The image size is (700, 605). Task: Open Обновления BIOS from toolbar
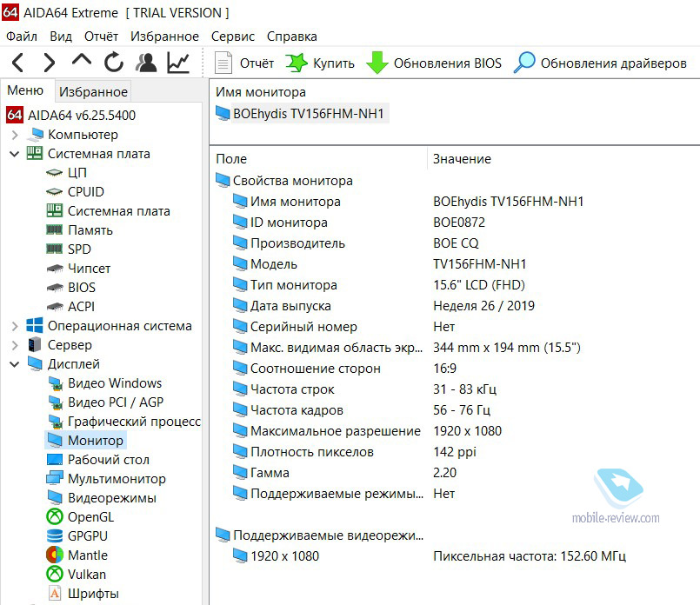(434, 63)
